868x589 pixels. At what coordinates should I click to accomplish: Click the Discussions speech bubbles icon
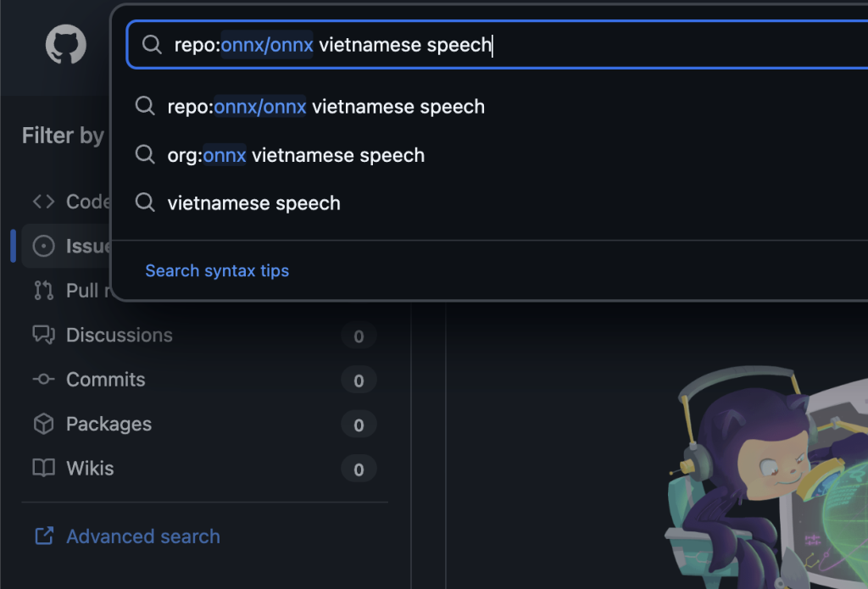(x=43, y=335)
